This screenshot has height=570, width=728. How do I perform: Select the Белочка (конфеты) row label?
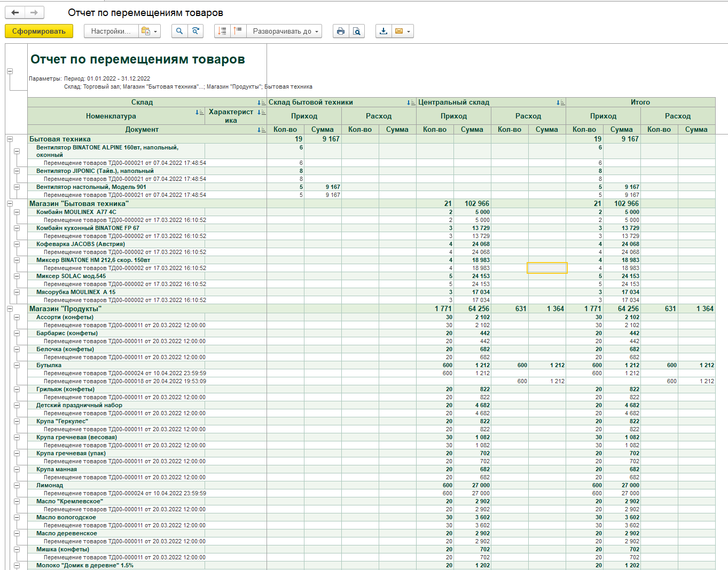(65, 349)
